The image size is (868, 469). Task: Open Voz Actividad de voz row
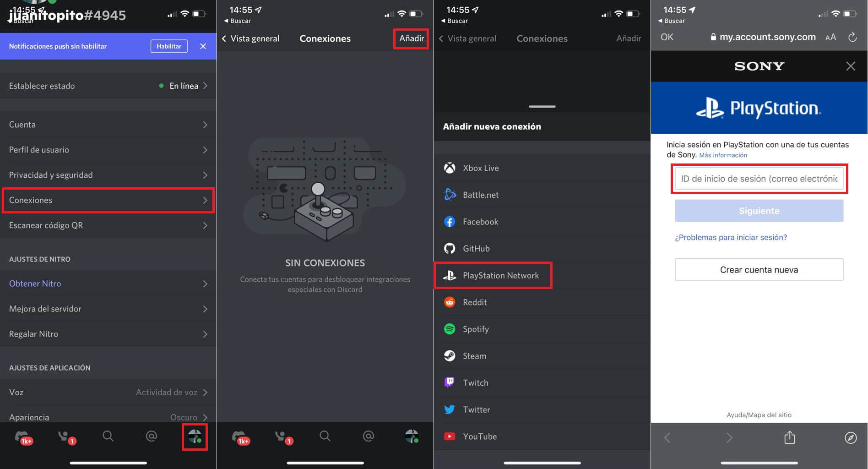pos(108,392)
